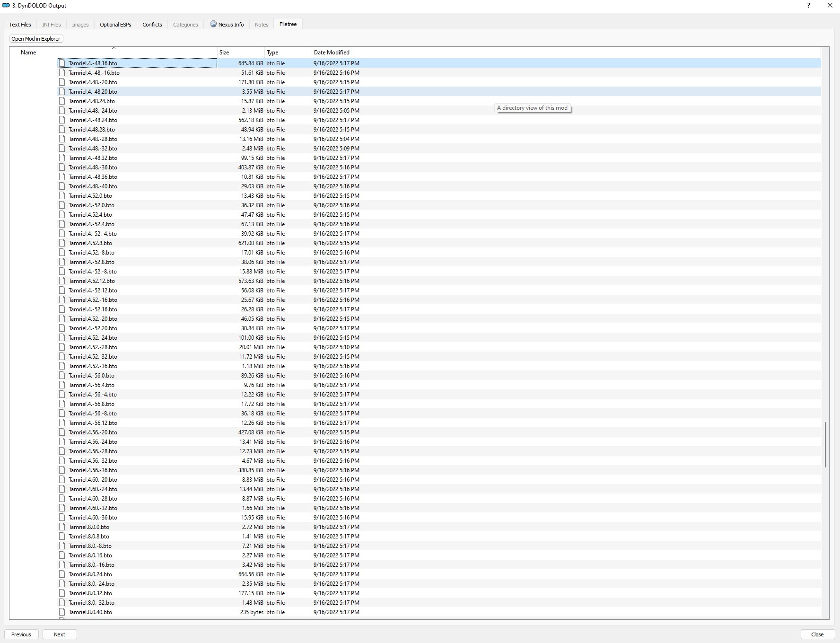
Task: Select file Tamriel.4.48.-20.bto
Action: 93,82
